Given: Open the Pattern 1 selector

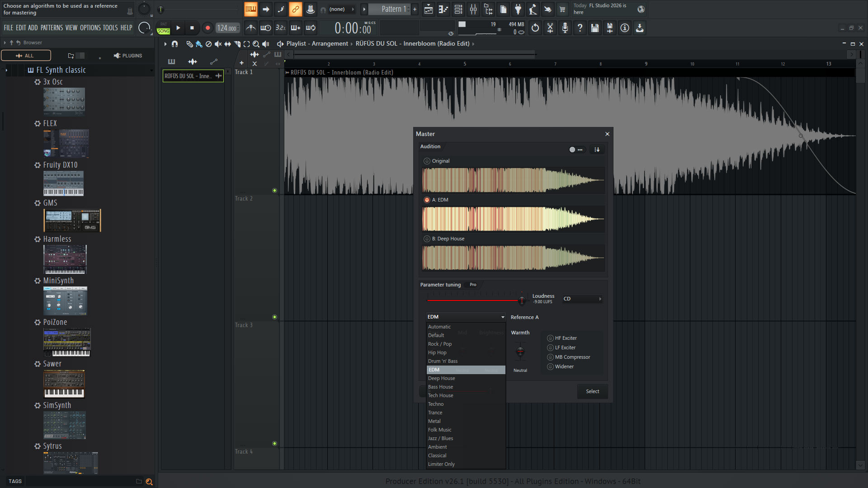Looking at the screenshot, I should 390,9.
